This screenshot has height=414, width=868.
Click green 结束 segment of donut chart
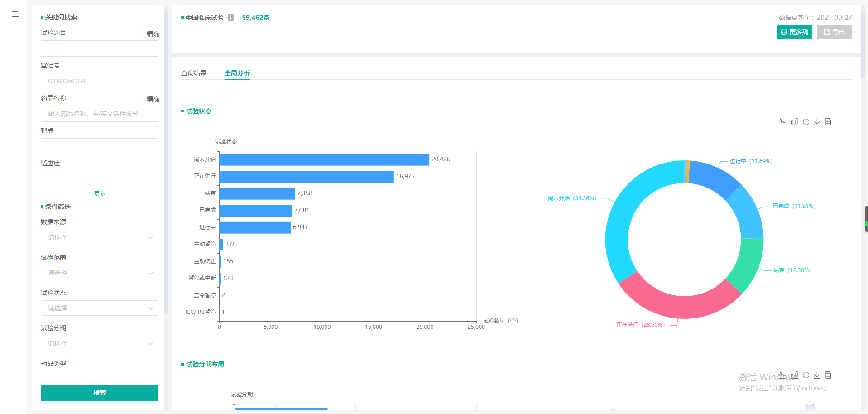coord(748,264)
